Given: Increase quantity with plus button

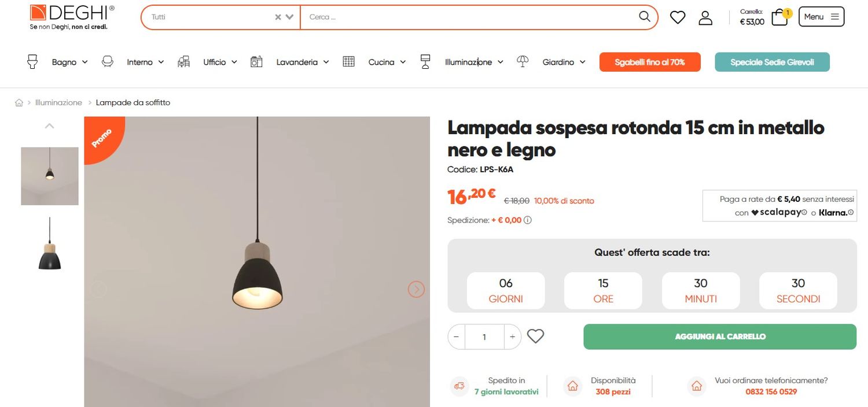Looking at the screenshot, I should (512, 336).
